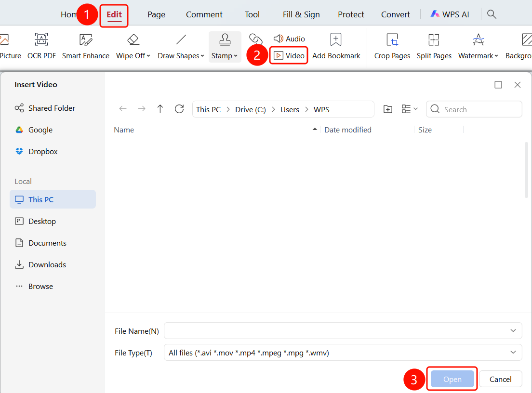Switch to the Page tab

click(157, 14)
